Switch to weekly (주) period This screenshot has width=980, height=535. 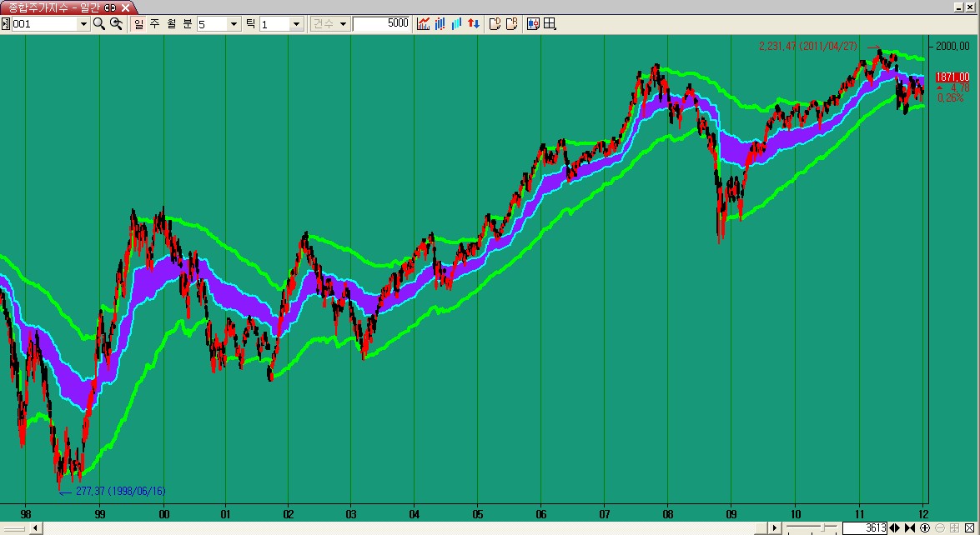point(154,24)
